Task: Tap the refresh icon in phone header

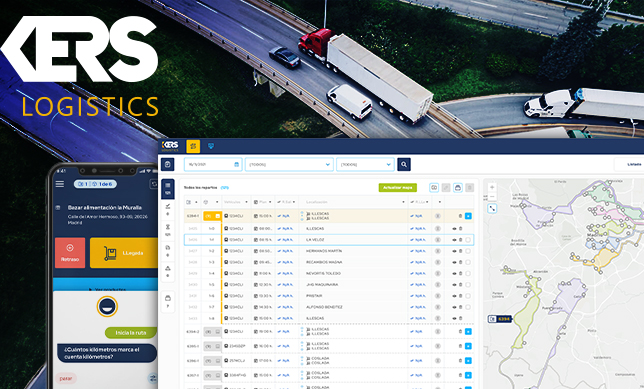Action: (154, 184)
